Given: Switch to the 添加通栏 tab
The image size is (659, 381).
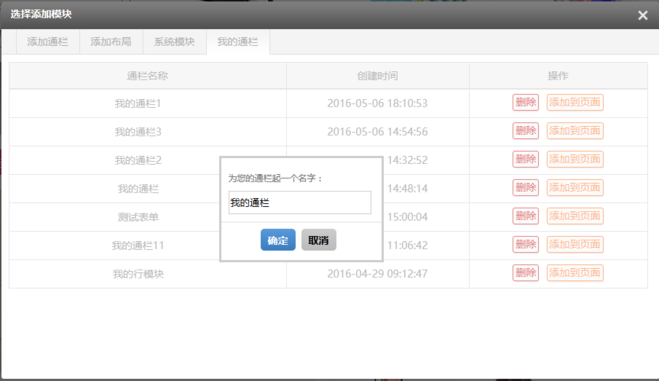Looking at the screenshot, I should [47, 42].
